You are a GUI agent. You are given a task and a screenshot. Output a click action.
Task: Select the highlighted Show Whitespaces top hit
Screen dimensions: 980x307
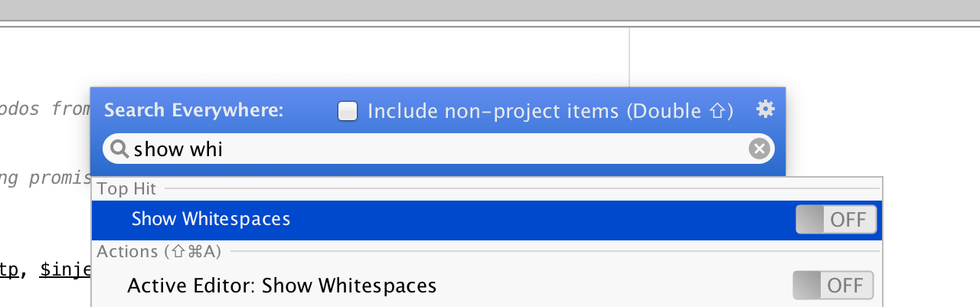coord(211,219)
